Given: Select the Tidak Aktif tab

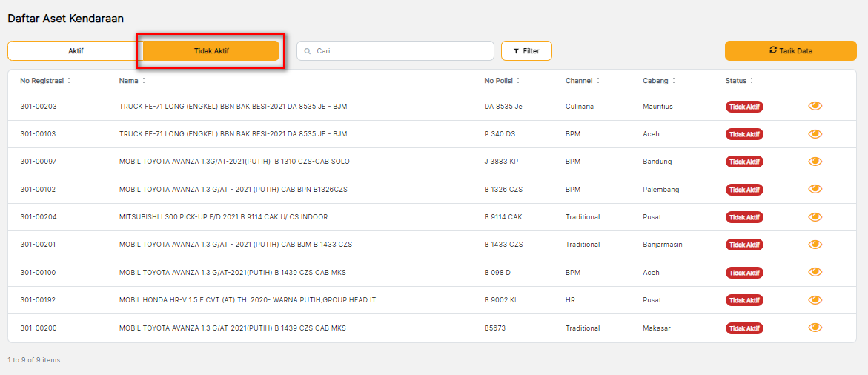Looking at the screenshot, I should 211,51.
